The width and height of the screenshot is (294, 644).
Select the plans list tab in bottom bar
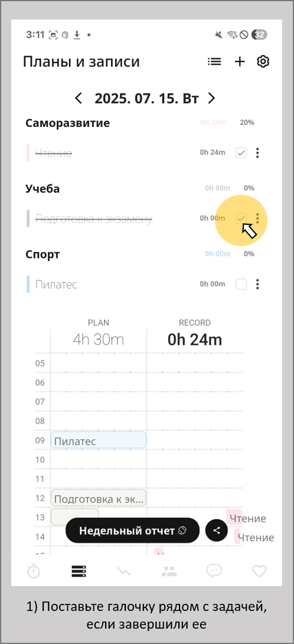click(x=79, y=571)
